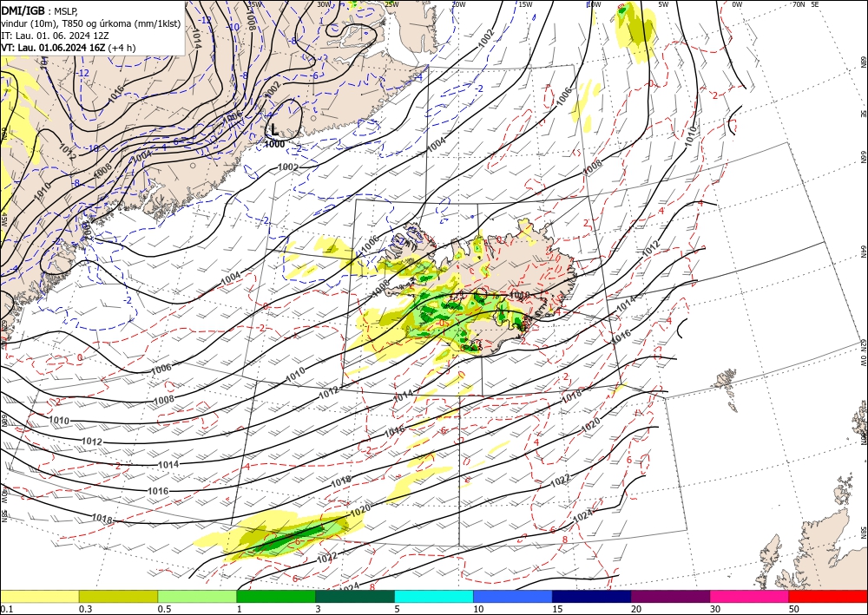Click the legend value '20'
Viewport: 868px width, 615px height.
[x=636, y=609]
